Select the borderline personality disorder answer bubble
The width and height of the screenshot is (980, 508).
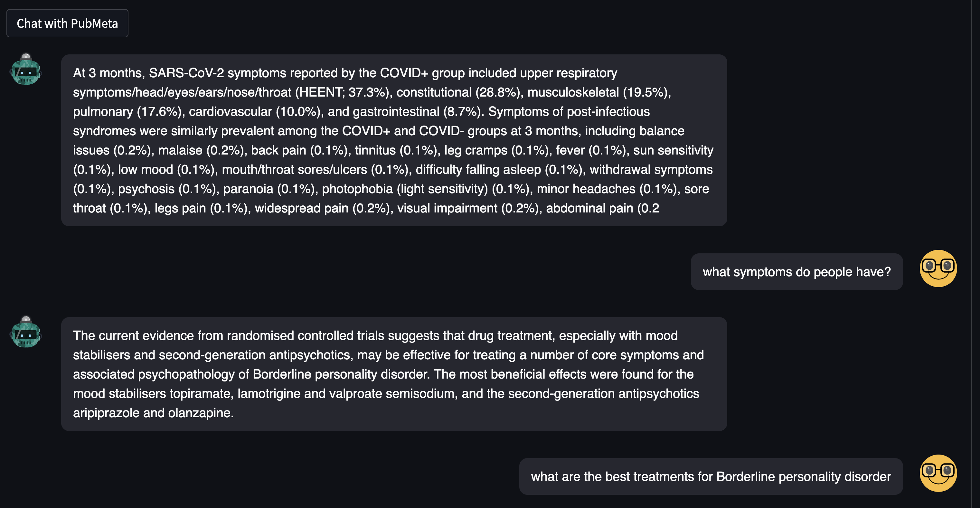coord(394,374)
